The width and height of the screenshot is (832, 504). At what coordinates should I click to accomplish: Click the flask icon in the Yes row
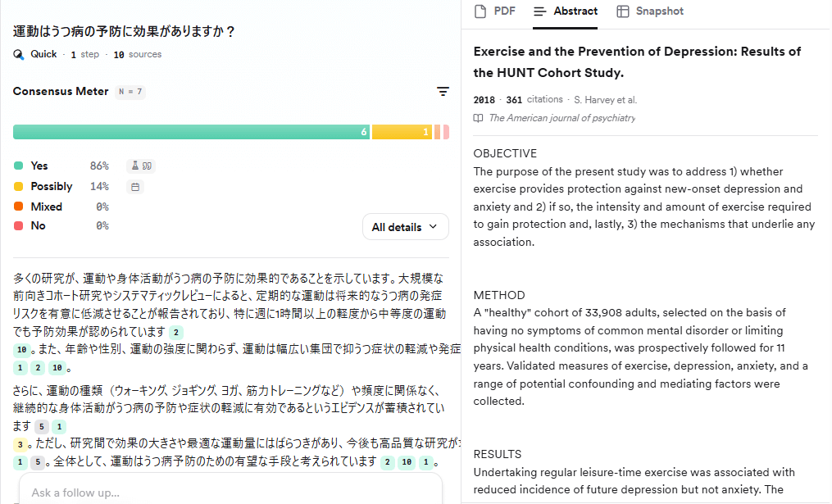click(135, 166)
